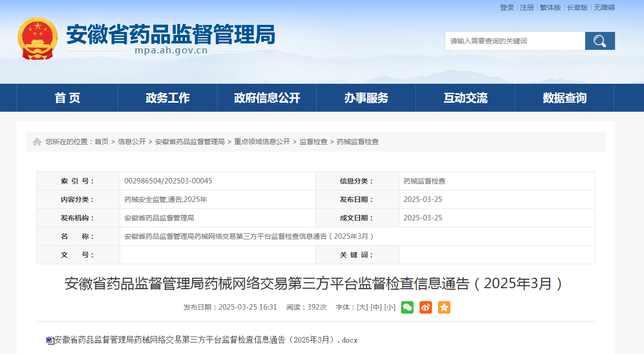The image size is (644, 354).
Task: Download the 2025年3月 docx attachment
Action: [206, 340]
